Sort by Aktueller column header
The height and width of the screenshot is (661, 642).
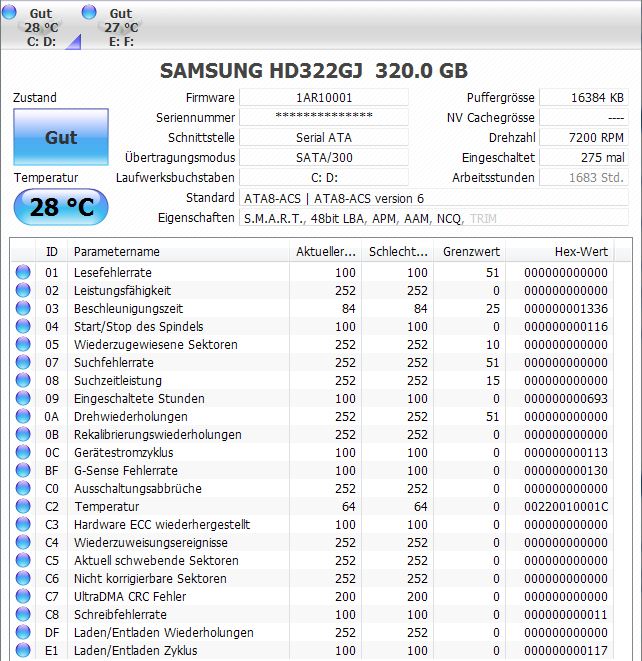click(x=326, y=252)
